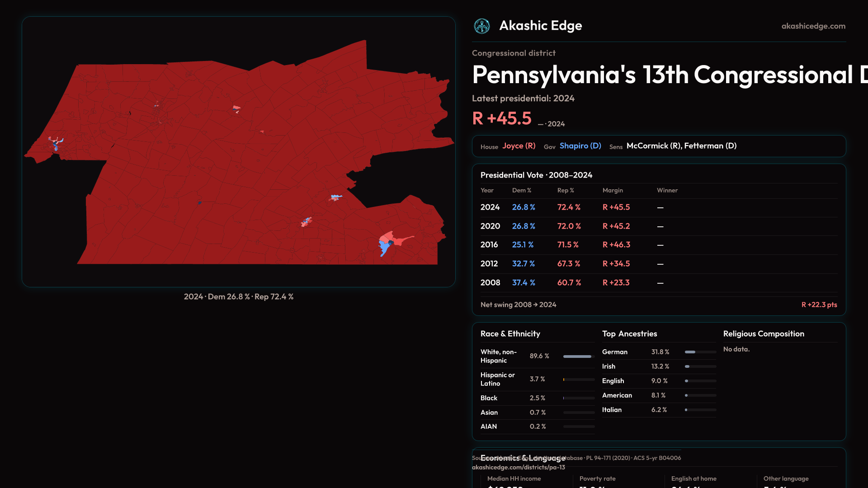Click Governor Shapiro (D) name
Viewport: 868px width, 488px height.
[580, 146]
